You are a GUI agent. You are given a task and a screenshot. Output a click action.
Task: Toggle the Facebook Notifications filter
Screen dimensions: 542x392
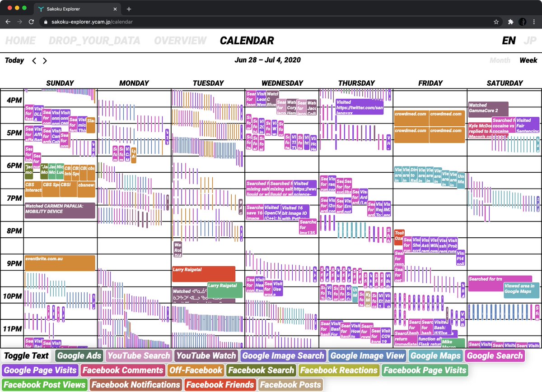(x=136, y=384)
